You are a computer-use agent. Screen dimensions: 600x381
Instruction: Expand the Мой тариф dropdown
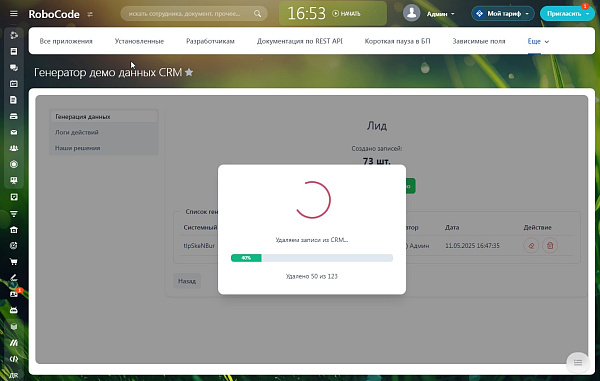pos(503,14)
